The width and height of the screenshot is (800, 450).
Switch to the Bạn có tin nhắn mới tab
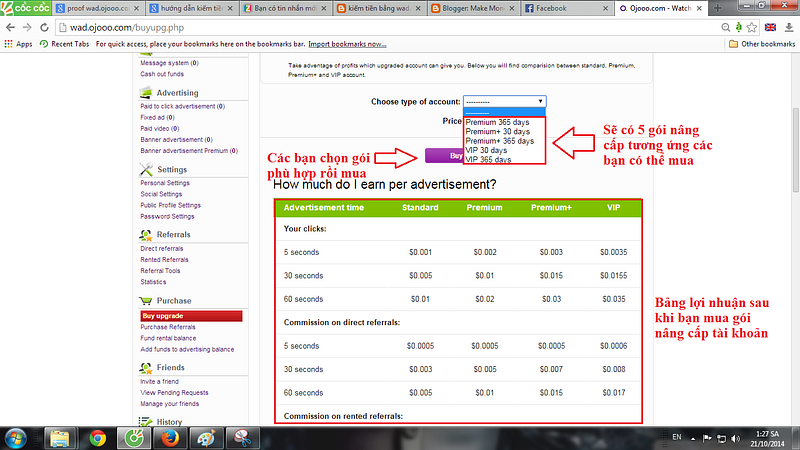285,8
